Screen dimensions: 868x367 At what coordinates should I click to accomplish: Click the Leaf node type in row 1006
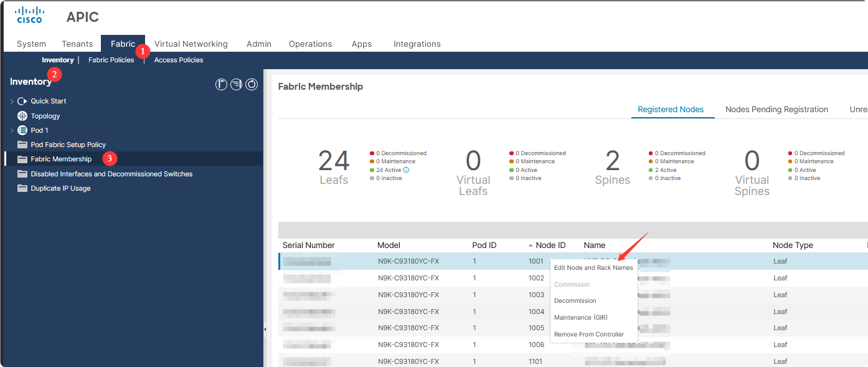point(780,345)
